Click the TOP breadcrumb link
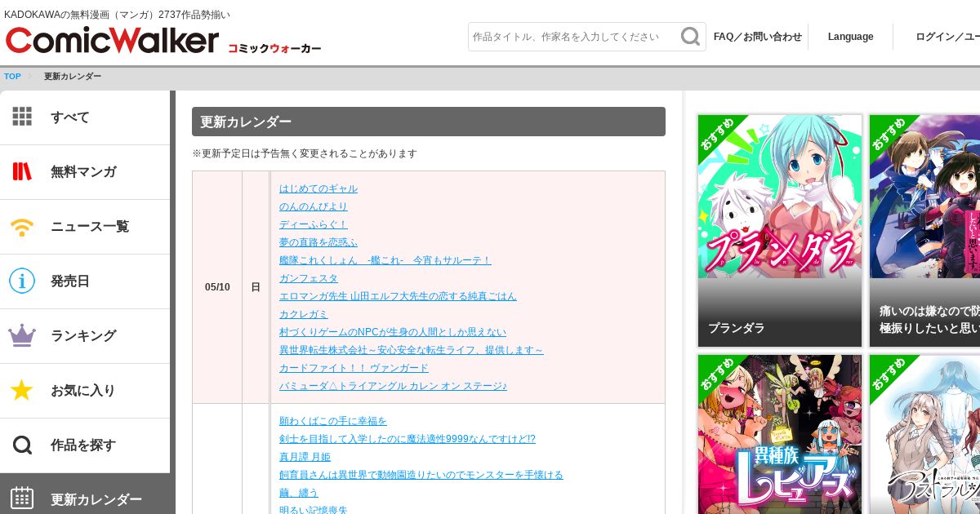980x514 pixels. point(12,77)
